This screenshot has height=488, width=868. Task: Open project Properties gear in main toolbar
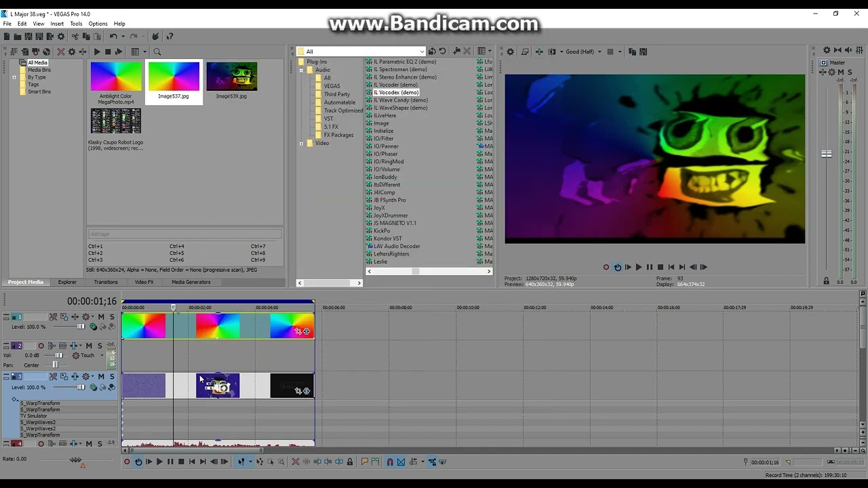[61, 37]
